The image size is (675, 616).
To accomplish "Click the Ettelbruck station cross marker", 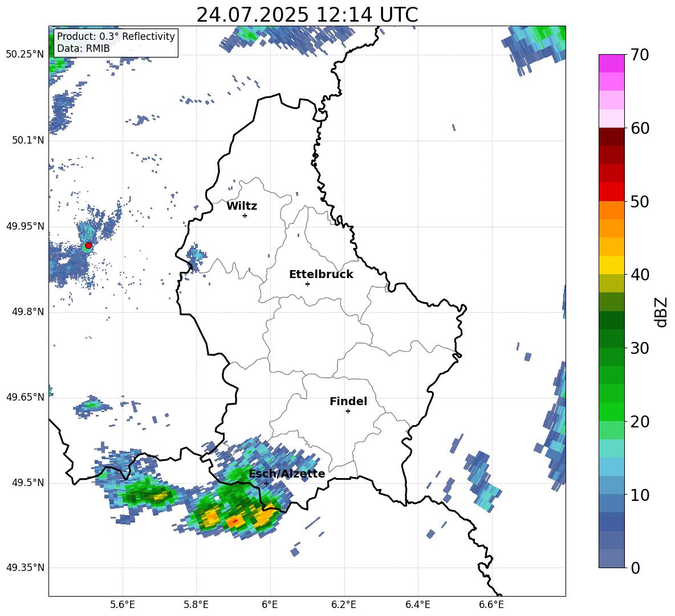I will 307,284.
